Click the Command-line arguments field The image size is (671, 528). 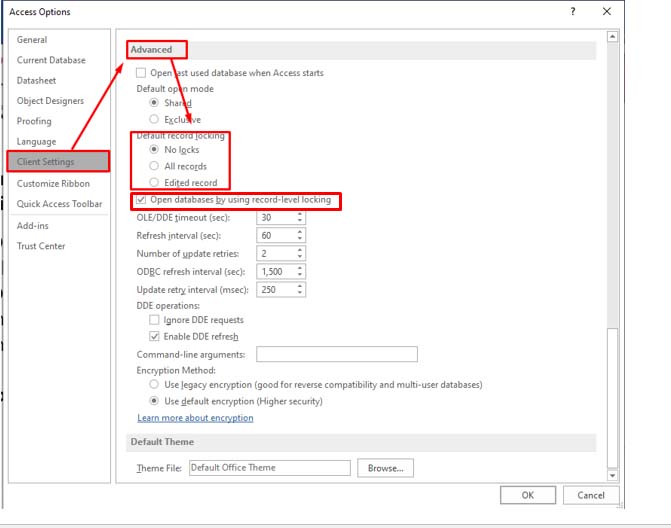(x=337, y=354)
